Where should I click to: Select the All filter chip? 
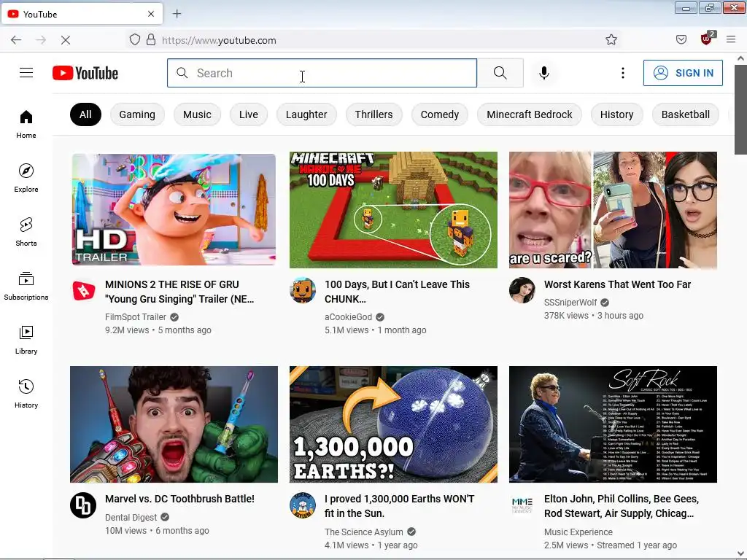coord(85,114)
